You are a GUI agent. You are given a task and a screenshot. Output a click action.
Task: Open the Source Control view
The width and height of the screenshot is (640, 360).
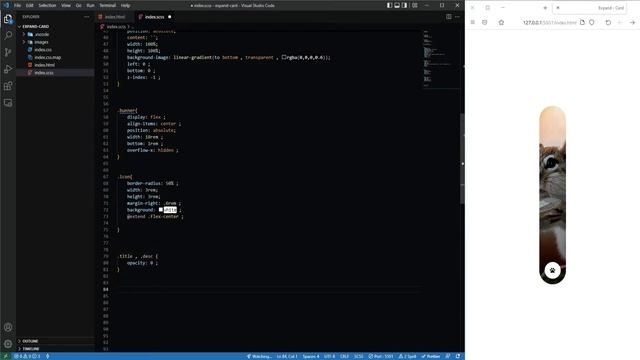8,52
